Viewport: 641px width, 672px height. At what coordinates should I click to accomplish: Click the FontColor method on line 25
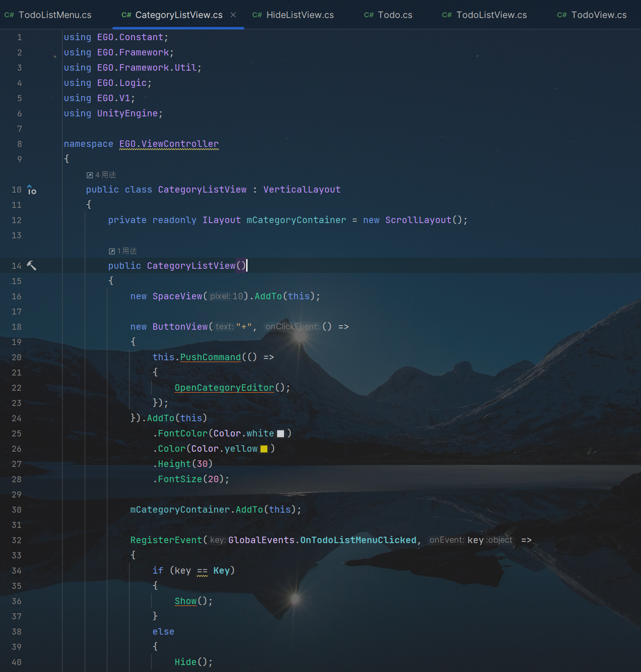tap(183, 433)
